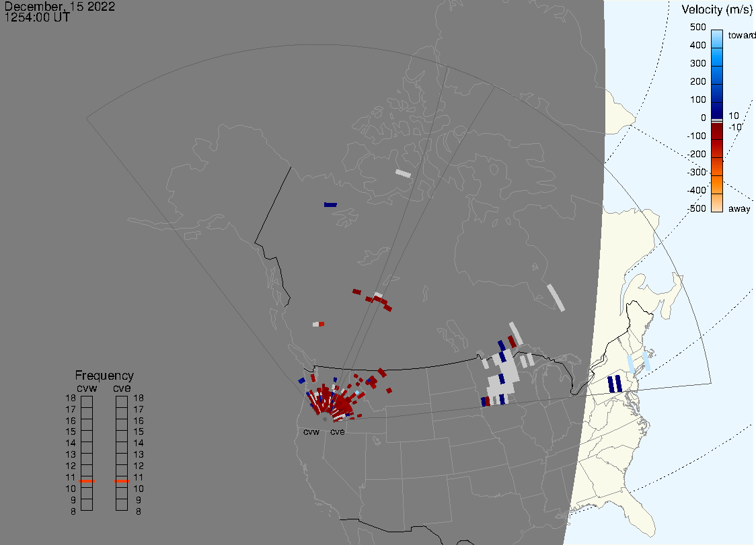
Task: Click the "Frequency" panel heading
Action: (104, 376)
